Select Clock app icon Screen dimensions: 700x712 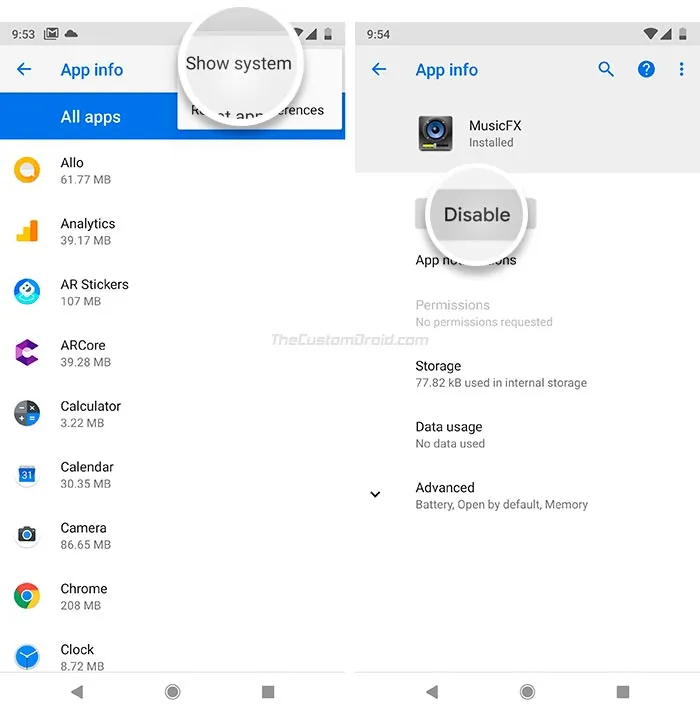click(x=27, y=657)
